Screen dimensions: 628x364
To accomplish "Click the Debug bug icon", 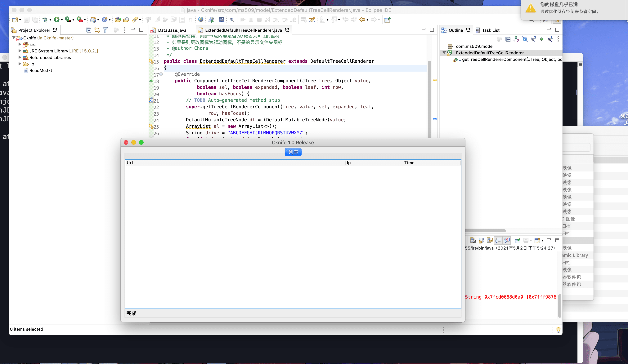I will pyautogui.click(x=45, y=20).
